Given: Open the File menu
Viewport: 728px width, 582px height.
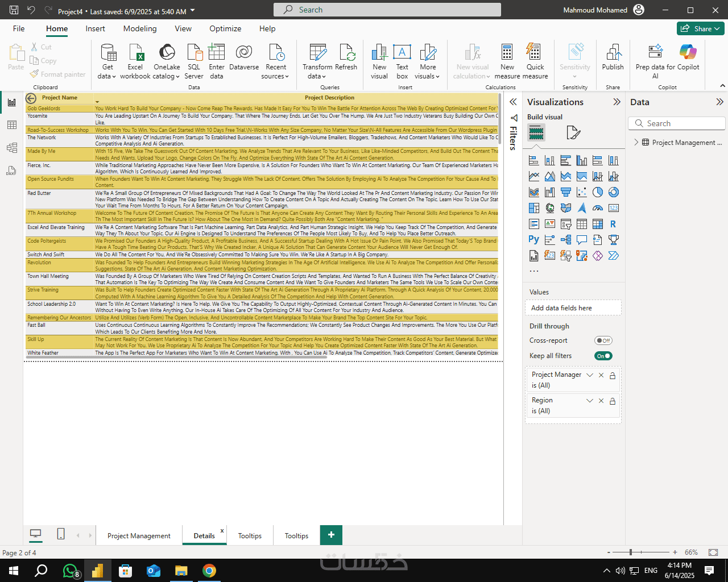Looking at the screenshot, I should coord(19,28).
